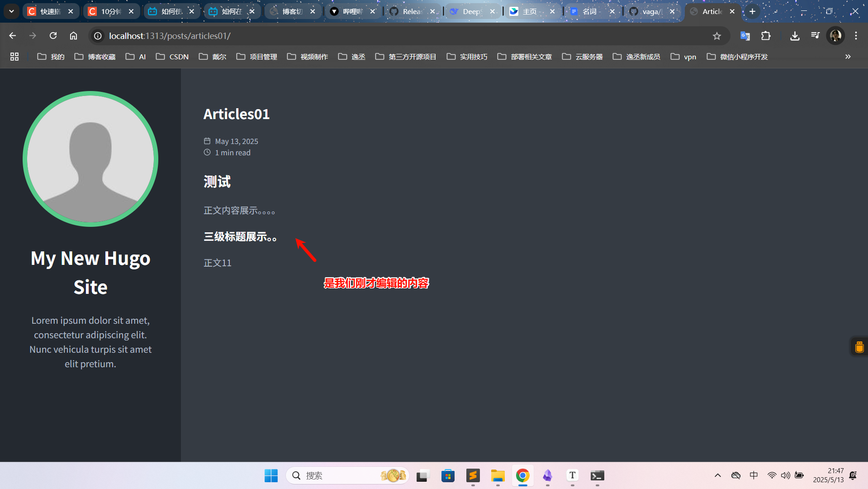
Task: Open the tab search dropdown arrow
Action: [11, 11]
